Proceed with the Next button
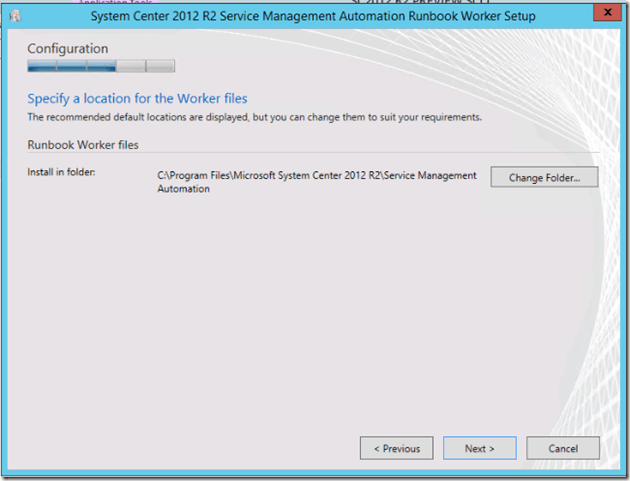The image size is (630, 481). (x=479, y=448)
